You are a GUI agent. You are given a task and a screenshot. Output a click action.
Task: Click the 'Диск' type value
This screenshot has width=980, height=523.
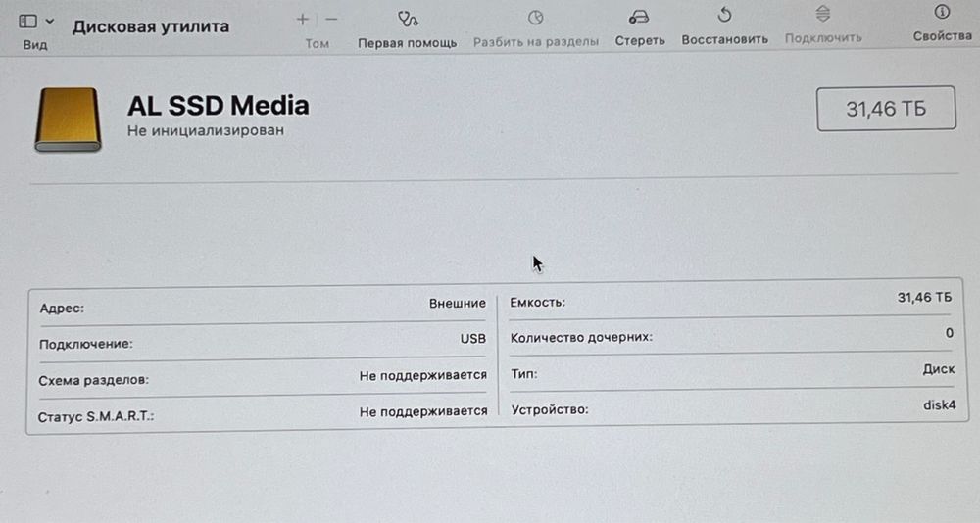939,369
